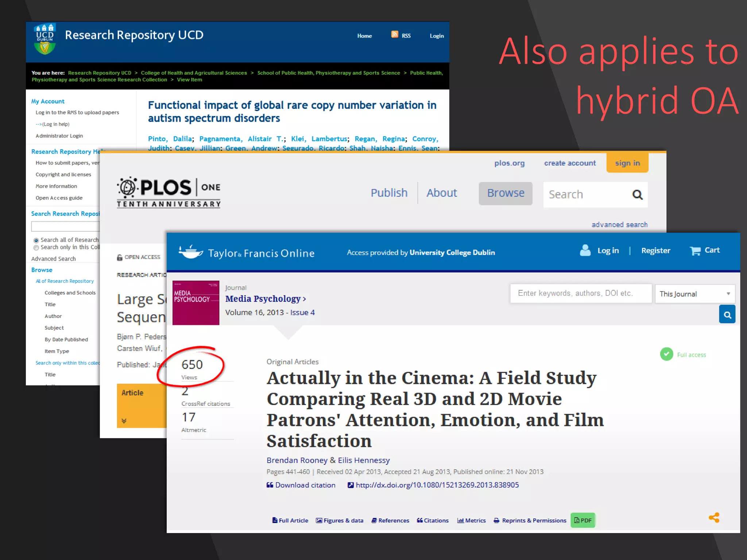
Task: Open the Citations tab
Action: point(433,520)
